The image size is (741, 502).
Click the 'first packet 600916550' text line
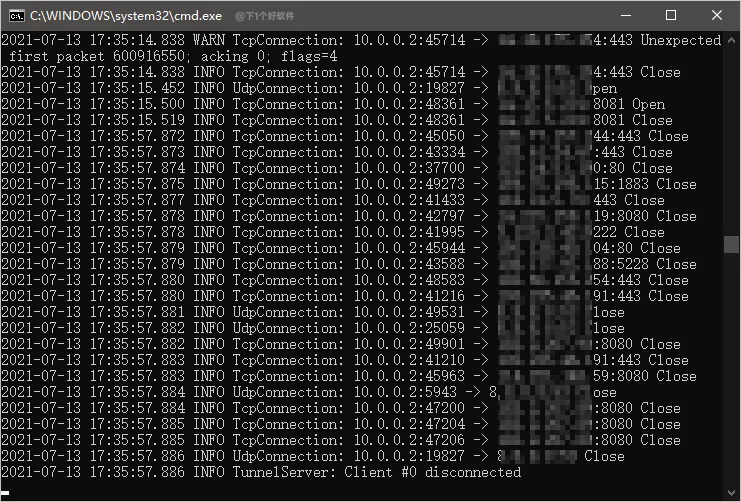click(x=173, y=56)
